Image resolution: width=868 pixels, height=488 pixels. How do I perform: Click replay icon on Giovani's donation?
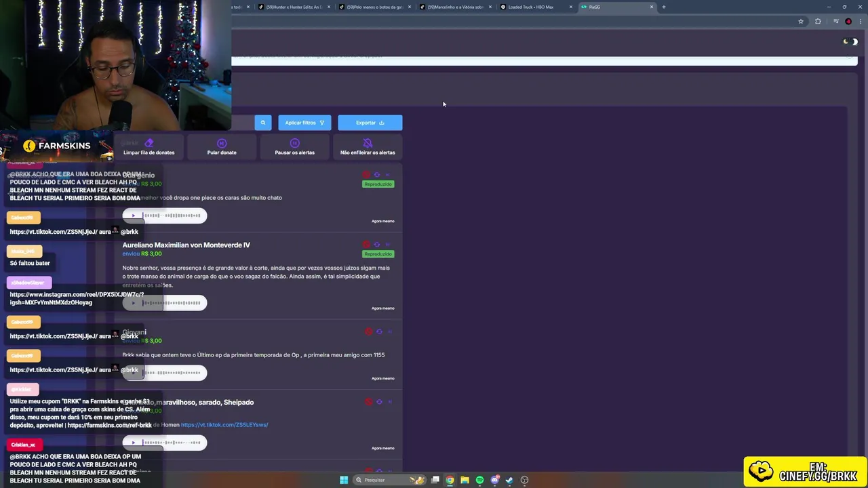click(x=379, y=332)
